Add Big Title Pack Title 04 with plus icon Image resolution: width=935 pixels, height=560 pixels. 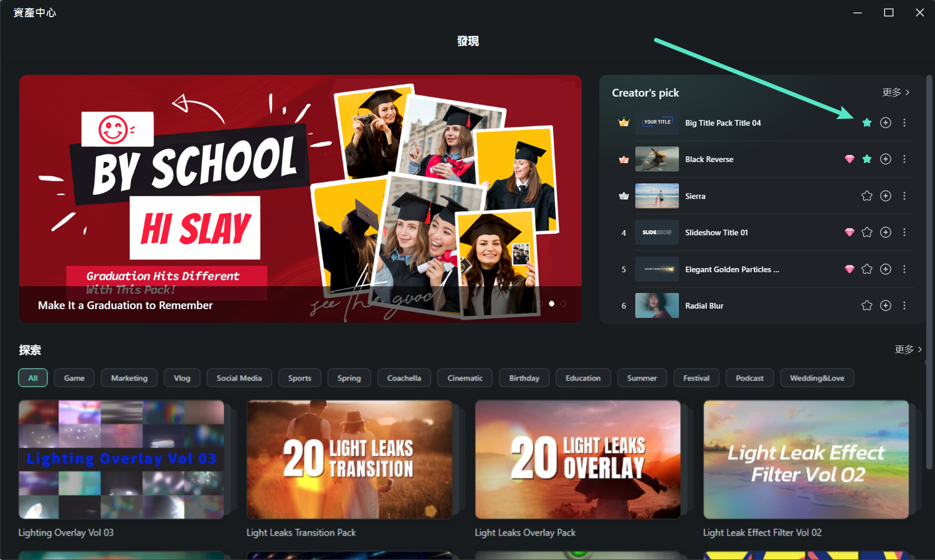pyautogui.click(x=886, y=123)
